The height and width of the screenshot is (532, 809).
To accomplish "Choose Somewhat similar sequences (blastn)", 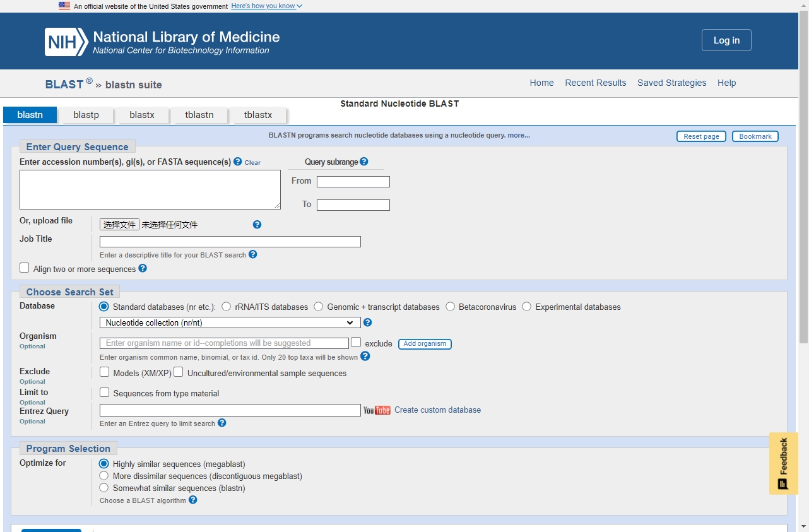I will pyautogui.click(x=104, y=488).
